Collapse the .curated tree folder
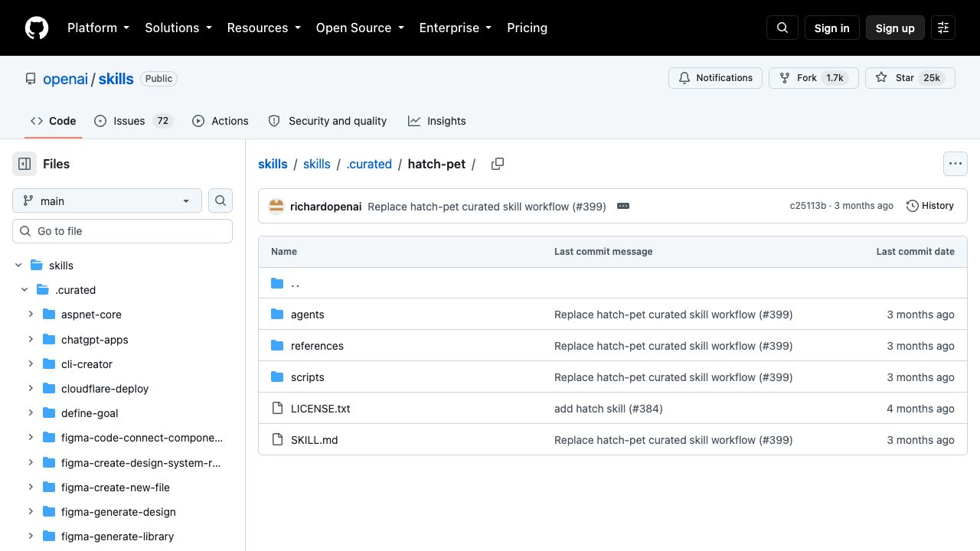The width and height of the screenshot is (980, 551). pyautogui.click(x=24, y=290)
